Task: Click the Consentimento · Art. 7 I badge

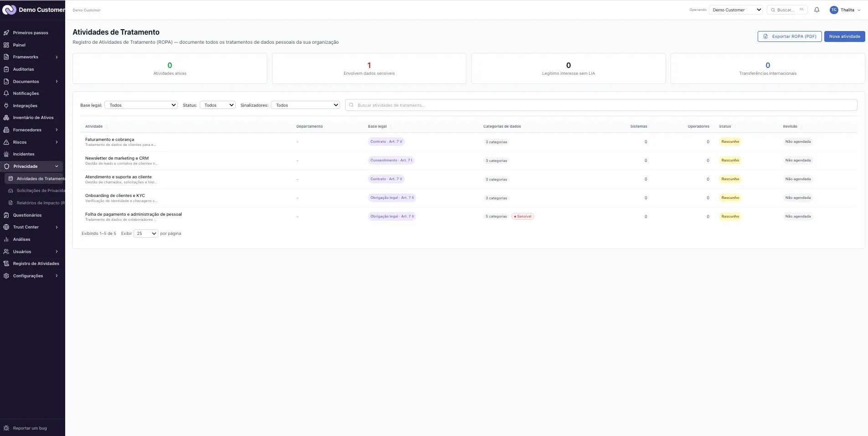Action: click(391, 161)
